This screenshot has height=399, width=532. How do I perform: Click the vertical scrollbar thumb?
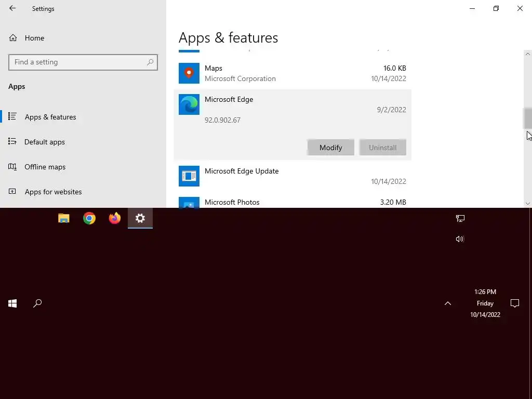[x=528, y=118]
